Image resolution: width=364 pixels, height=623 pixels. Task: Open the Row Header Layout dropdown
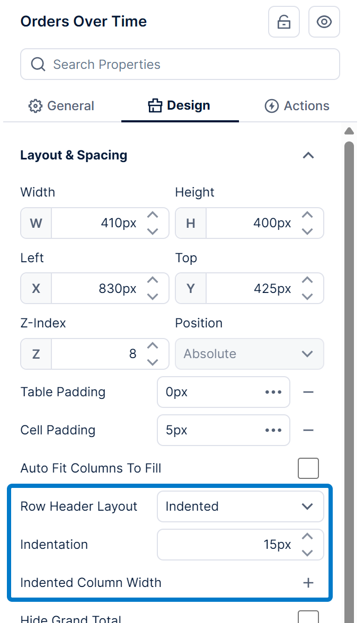[307, 506]
